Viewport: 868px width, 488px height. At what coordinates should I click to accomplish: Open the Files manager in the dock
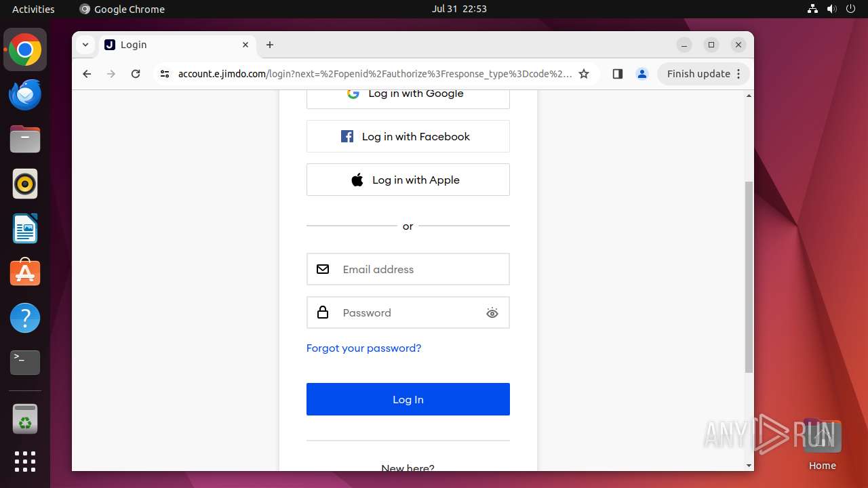(25, 140)
